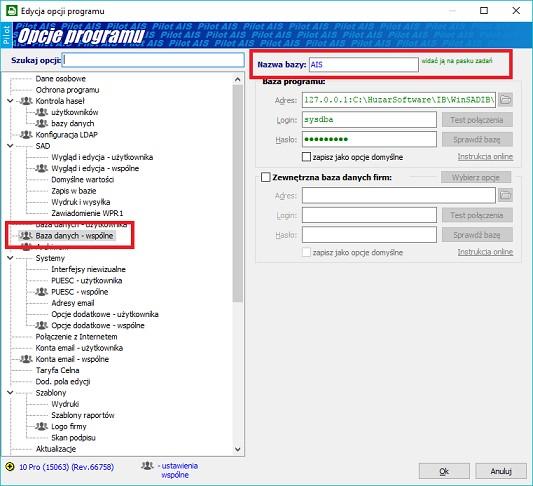
Task: Click the group icon beside Kontrola haseł
Action: coord(26,101)
